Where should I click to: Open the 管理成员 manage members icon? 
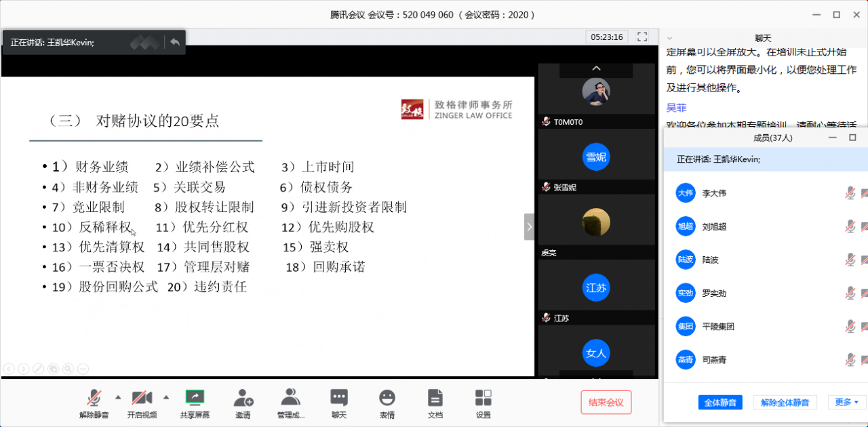[x=290, y=398]
